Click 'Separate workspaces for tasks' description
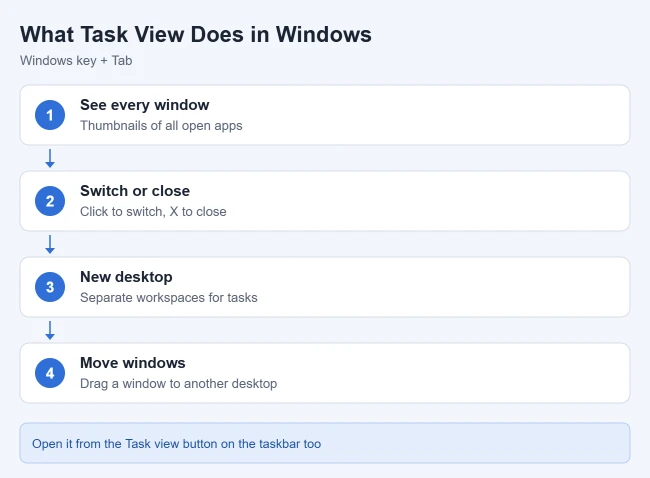The width and height of the screenshot is (650, 478). [x=169, y=298]
